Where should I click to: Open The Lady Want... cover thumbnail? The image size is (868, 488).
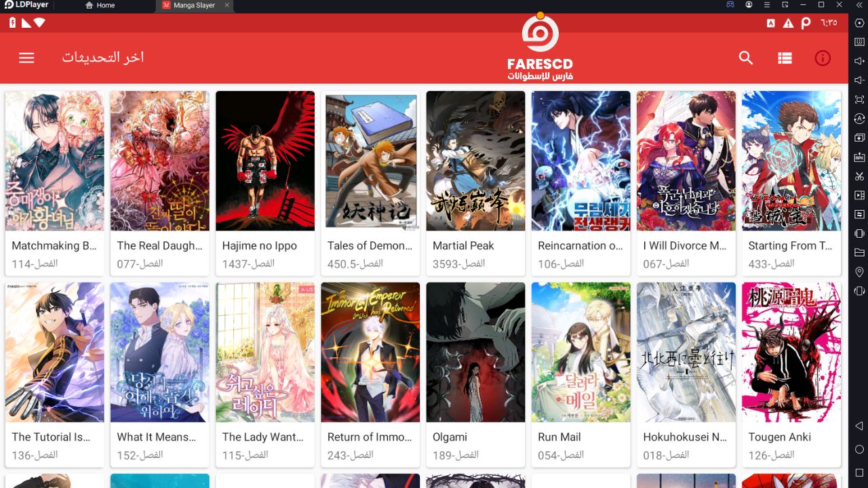point(265,352)
